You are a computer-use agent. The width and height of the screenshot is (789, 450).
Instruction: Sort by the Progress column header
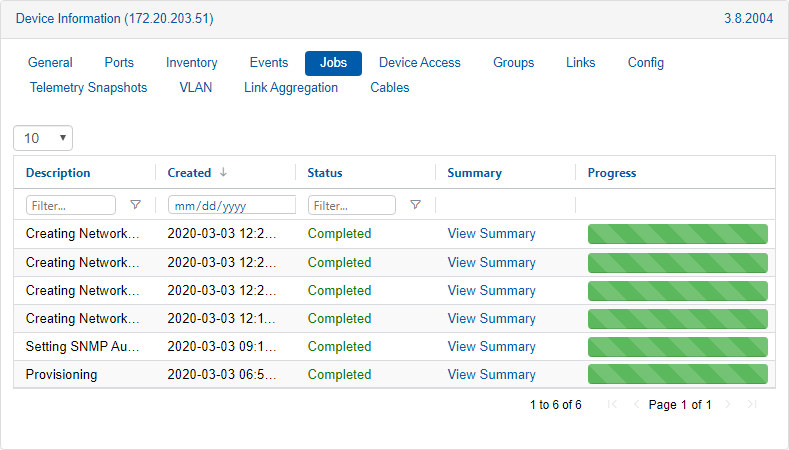[612, 173]
